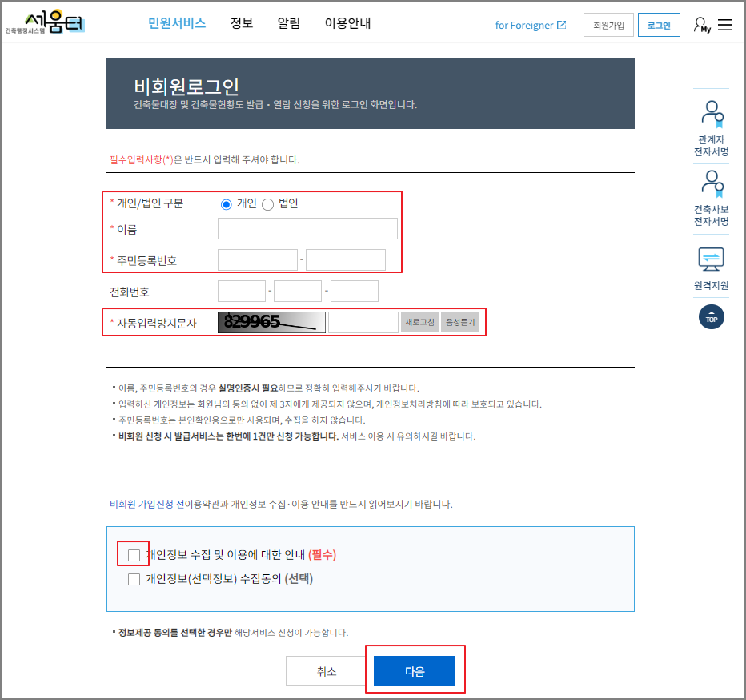Screen dimensions: 746x700
Task: Open the hamburger menu icon
Action: tap(725, 24)
